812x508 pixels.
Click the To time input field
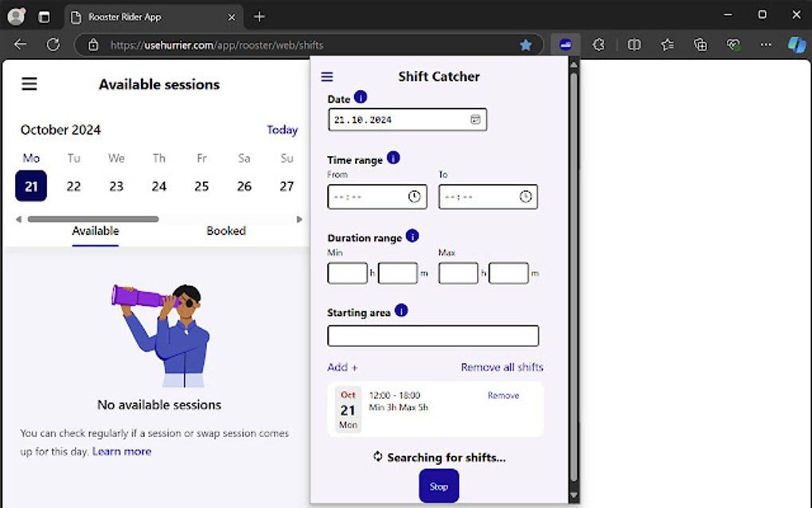[x=488, y=197]
